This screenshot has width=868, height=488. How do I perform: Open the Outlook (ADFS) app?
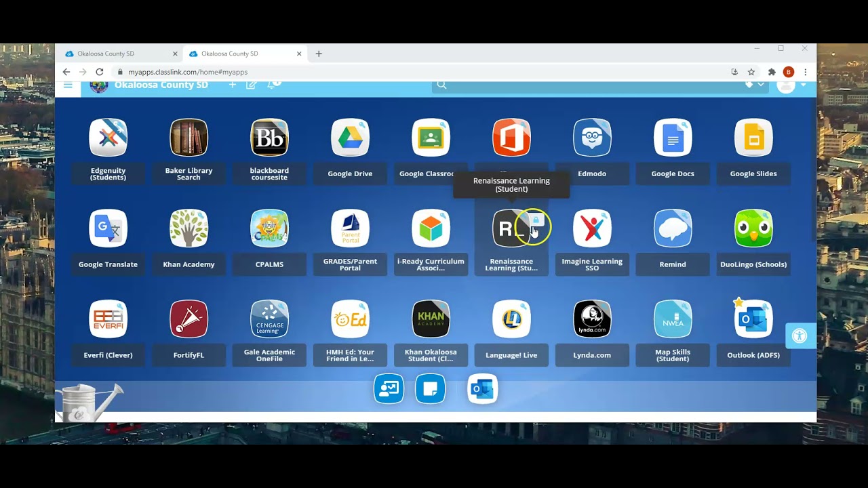coord(753,319)
